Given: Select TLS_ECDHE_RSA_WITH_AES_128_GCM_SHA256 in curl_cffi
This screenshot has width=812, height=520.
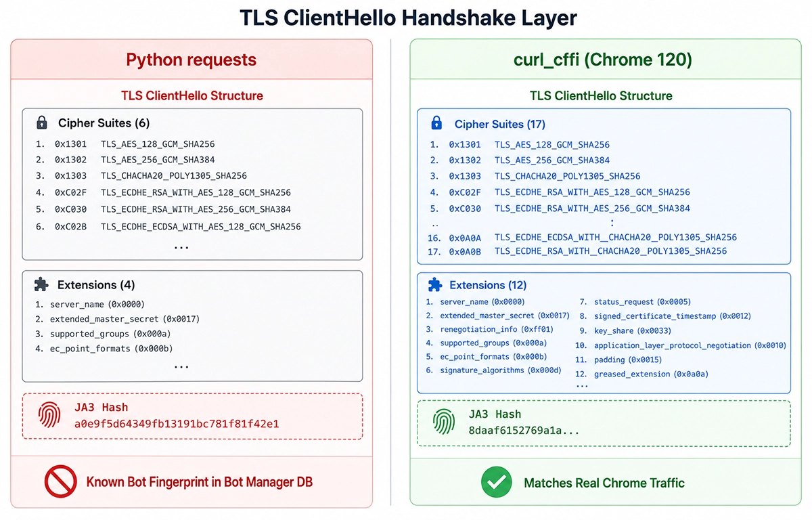Looking at the screenshot, I should pos(593,192).
